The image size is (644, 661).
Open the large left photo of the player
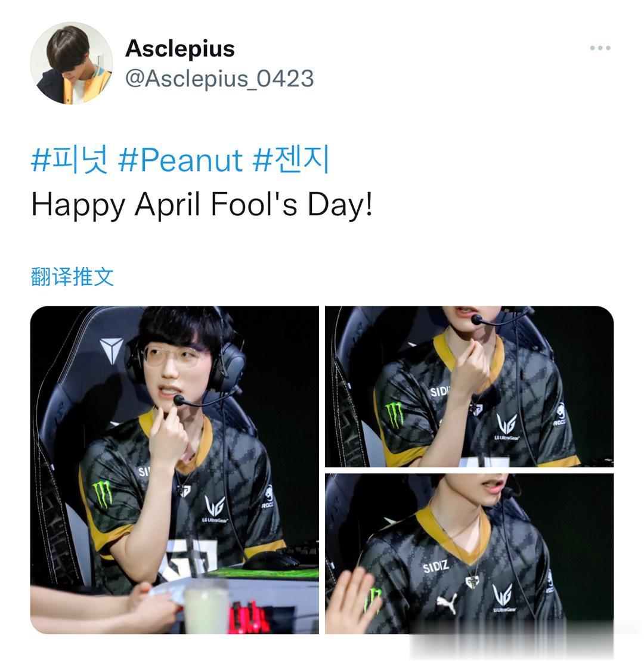(x=175, y=470)
